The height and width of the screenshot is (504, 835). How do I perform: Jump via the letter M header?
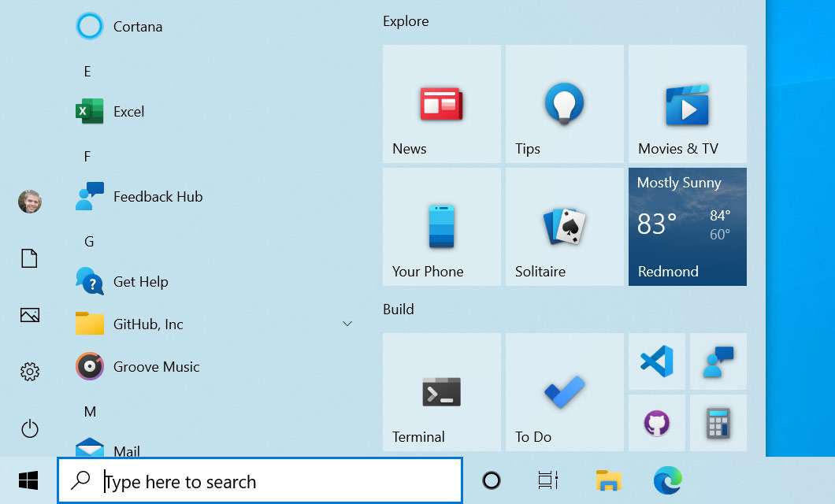pos(90,412)
